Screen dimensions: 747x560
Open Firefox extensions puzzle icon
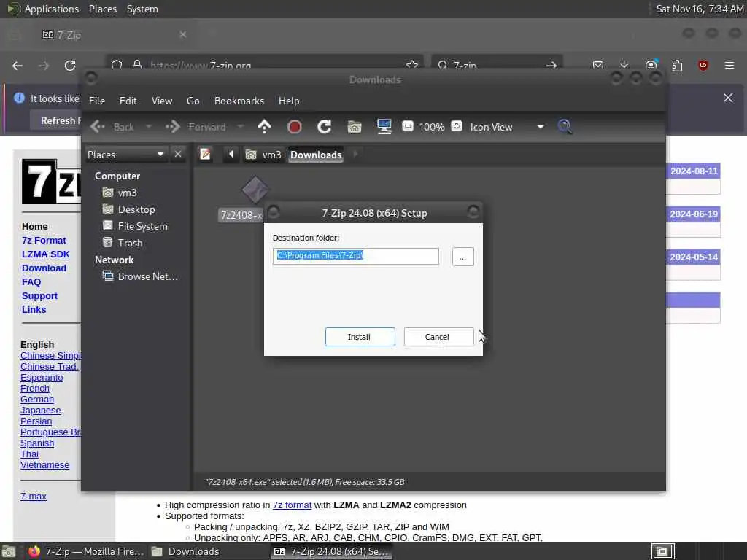pos(677,65)
